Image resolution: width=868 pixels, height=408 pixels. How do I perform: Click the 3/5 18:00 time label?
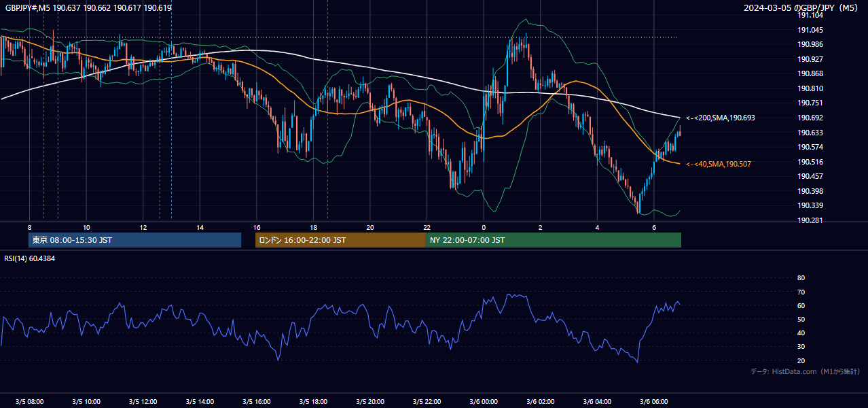click(313, 401)
